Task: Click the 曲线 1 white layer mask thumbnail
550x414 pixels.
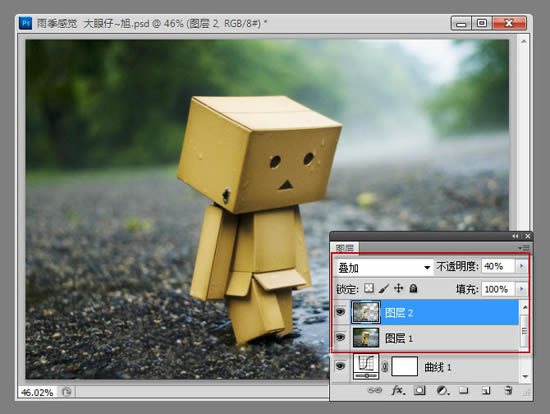Action: click(x=404, y=366)
